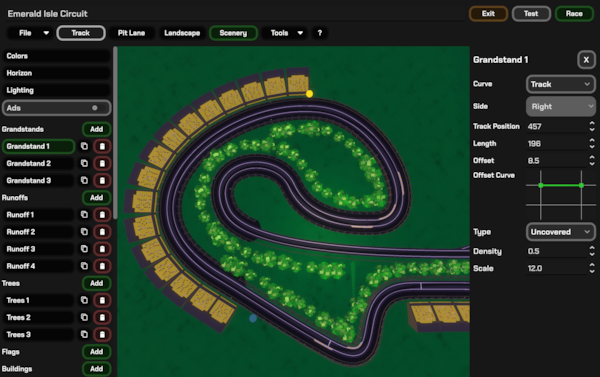Duplicate Grandstand 1 with copy icon
The image size is (600, 377).
[x=84, y=146]
